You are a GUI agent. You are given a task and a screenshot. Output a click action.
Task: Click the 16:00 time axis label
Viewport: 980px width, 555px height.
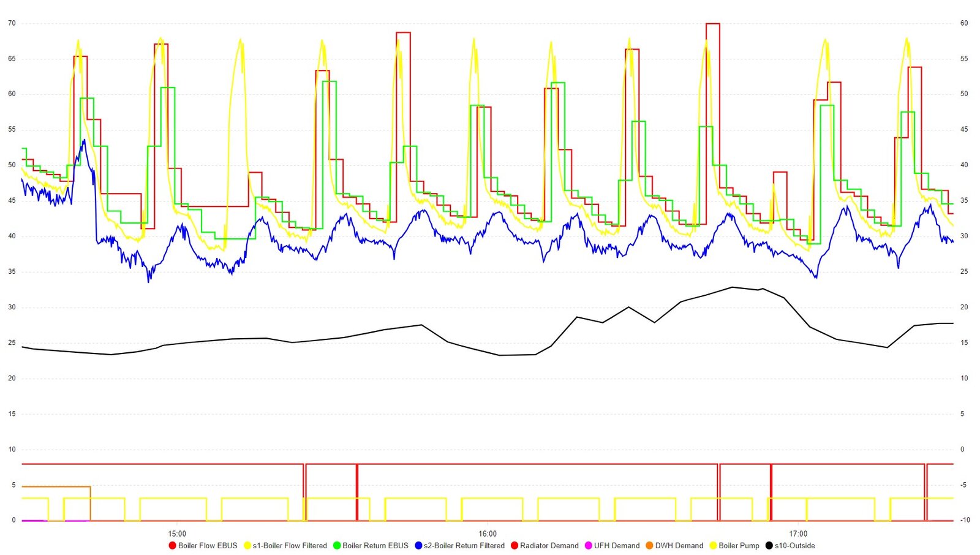pos(487,533)
